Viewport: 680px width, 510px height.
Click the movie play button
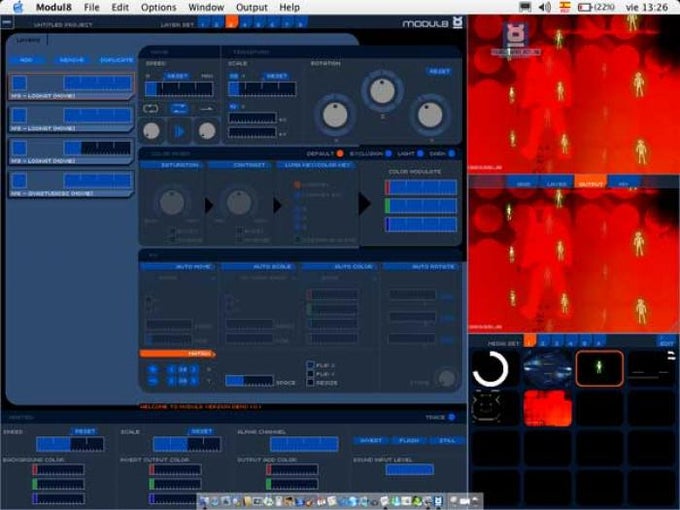point(179,131)
